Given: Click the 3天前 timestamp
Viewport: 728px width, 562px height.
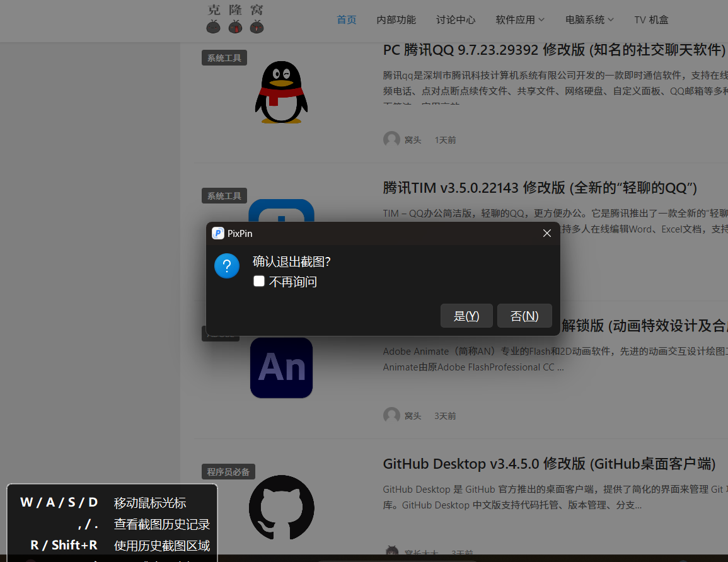Looking at the screenshot, I should coord(445,416).
